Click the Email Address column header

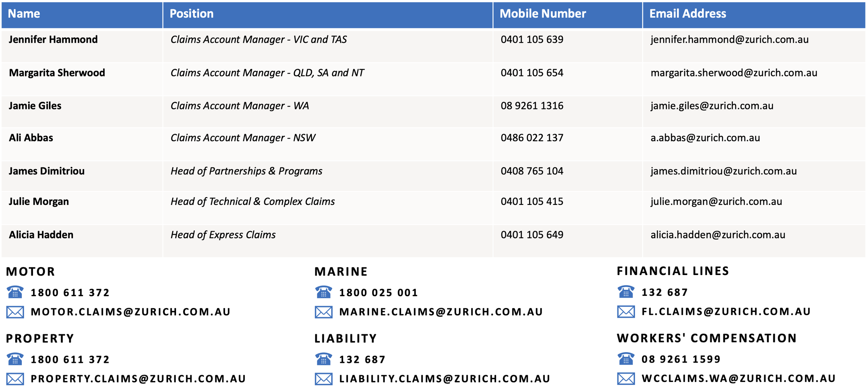[x=754, y=15]
